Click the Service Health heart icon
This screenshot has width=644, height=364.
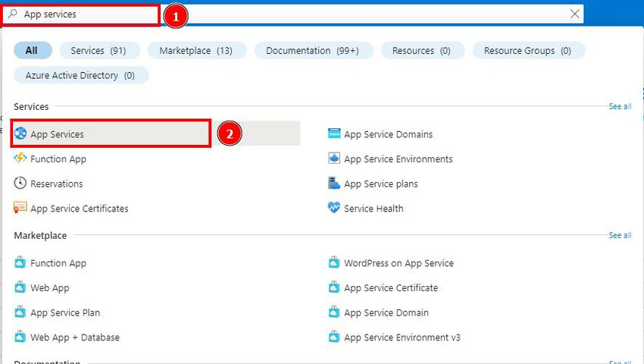334,209
